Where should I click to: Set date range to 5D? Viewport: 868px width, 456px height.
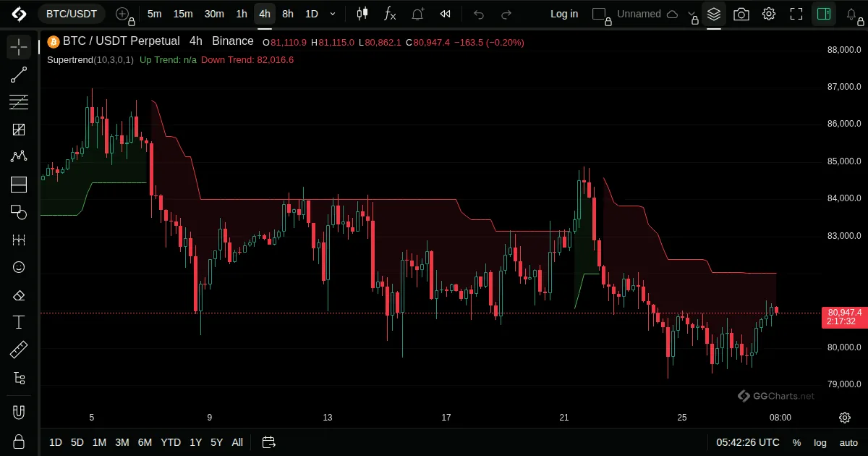[x=77, y=442]
